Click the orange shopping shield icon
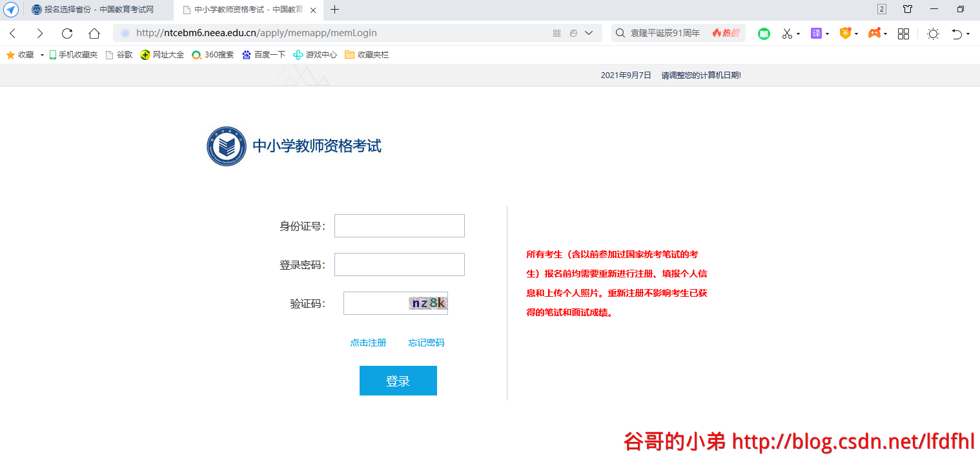The width and height of the screenshot is (980, 460). pos(844,34)
